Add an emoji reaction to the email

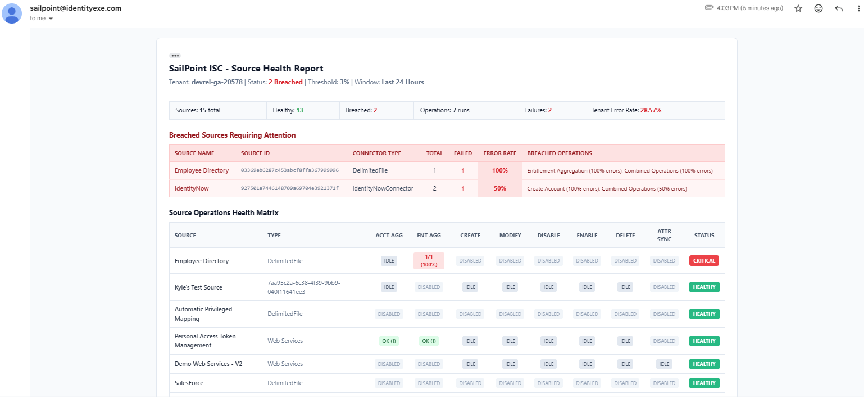[819, 8]
